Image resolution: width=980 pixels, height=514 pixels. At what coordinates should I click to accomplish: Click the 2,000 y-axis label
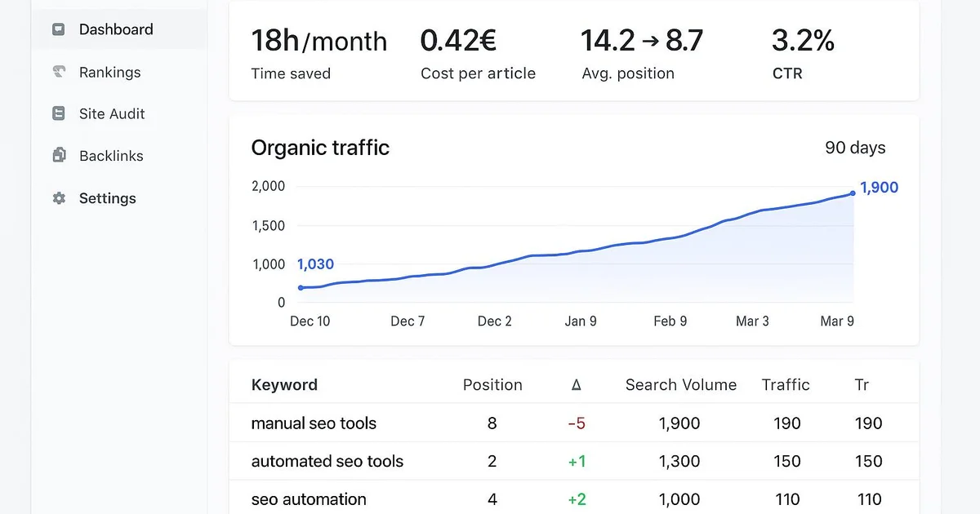coord(269,186)
